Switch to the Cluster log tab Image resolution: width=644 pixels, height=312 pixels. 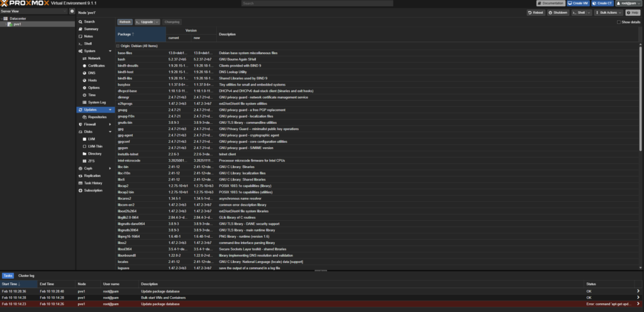[26, 276]
